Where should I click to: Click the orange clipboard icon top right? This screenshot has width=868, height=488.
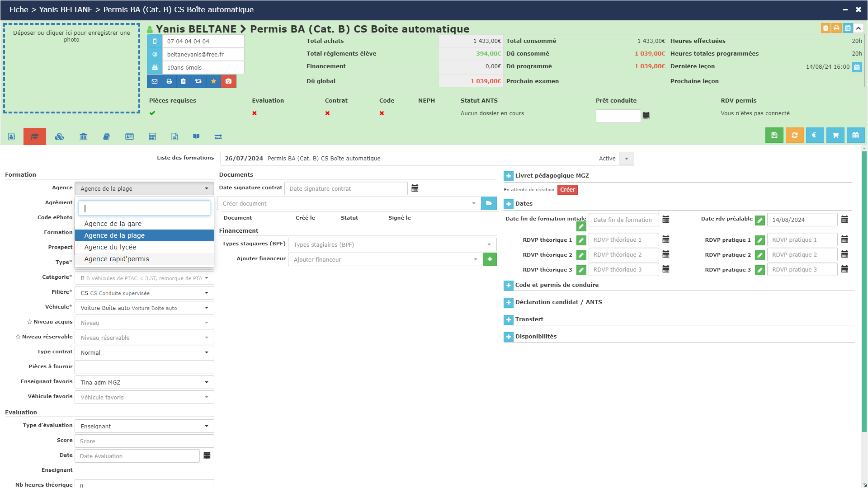(826, 28)
